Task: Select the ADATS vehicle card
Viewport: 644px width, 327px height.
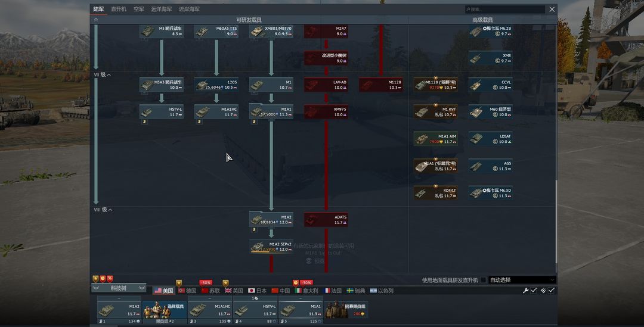Action: [326, 220]
